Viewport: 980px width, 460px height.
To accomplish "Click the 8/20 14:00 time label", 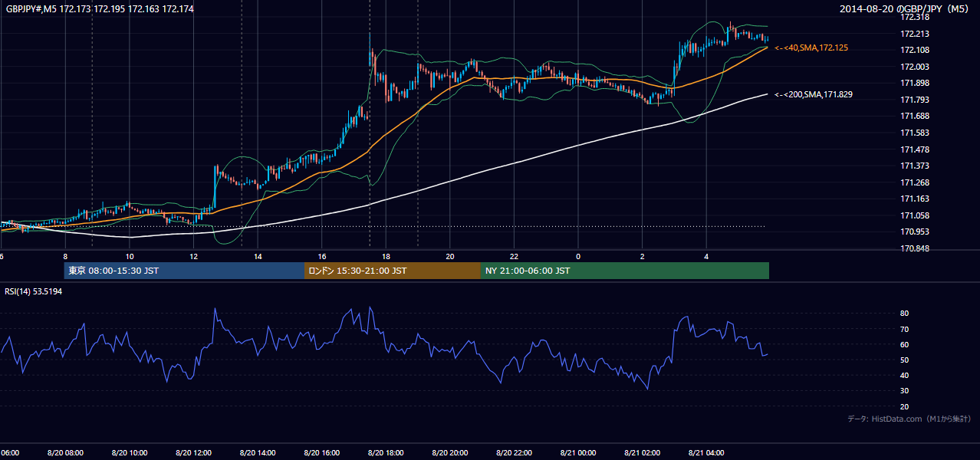I will pyautogui.click(x=258, y=453).
